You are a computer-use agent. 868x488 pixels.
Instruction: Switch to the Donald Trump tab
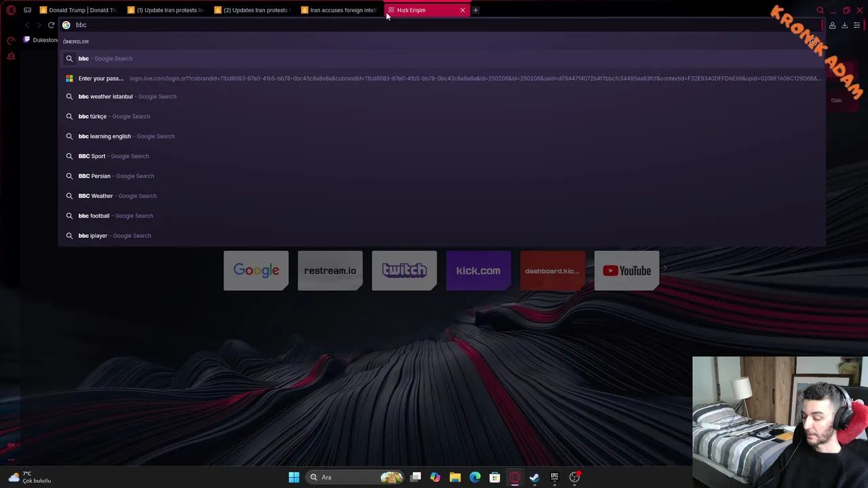(x=78, y=10)
